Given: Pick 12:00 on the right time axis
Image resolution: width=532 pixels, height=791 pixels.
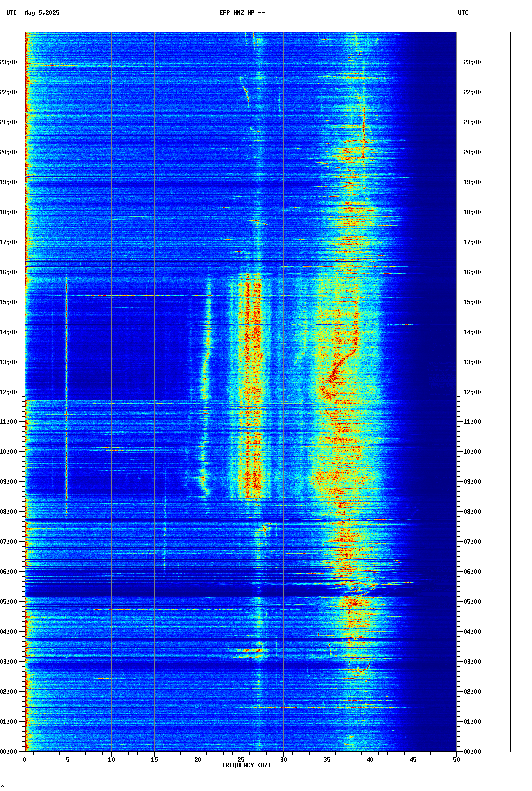Looking at the screenshot, I should coord(472,392).
